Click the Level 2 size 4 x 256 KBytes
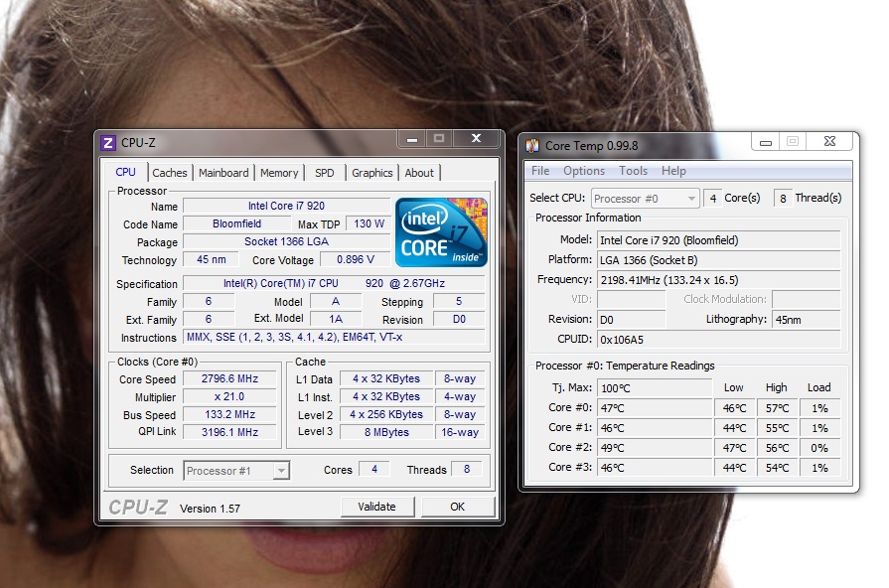The width and height of the screenshot is (889, 588). (386, 414)
